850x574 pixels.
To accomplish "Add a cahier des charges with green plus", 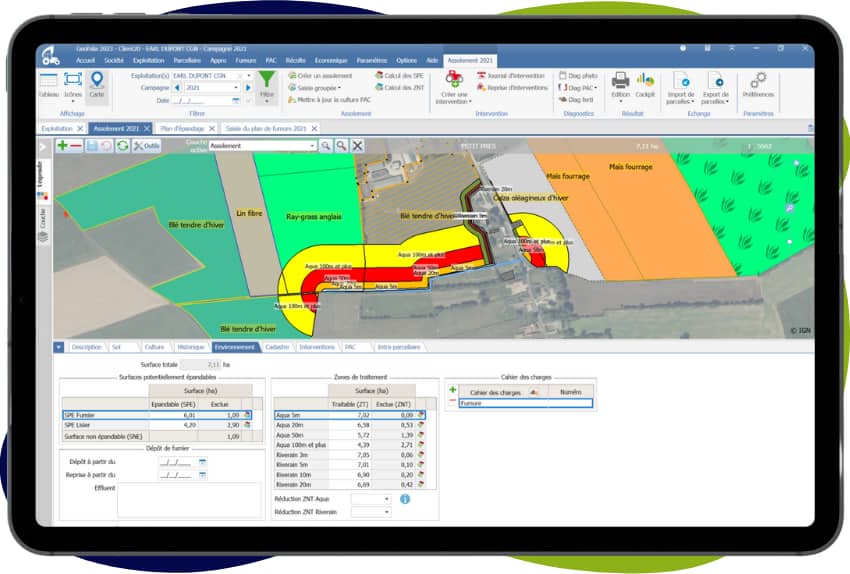I will 453,390.
